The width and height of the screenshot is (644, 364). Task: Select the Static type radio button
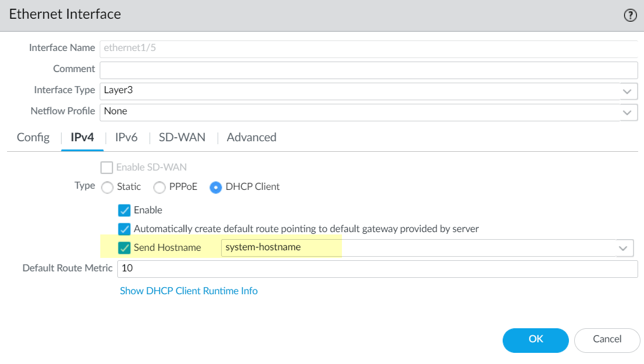pyautogui.click(x=107, y=187)
